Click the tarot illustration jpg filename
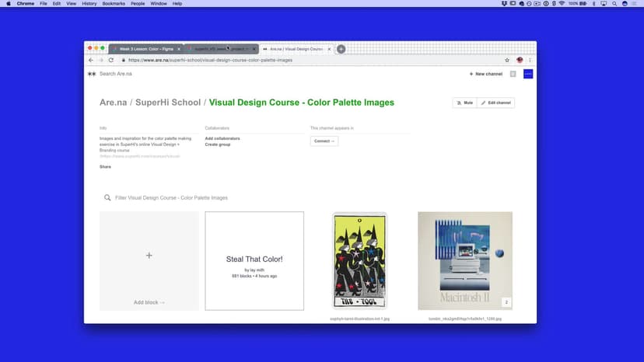 click(360, 318)
